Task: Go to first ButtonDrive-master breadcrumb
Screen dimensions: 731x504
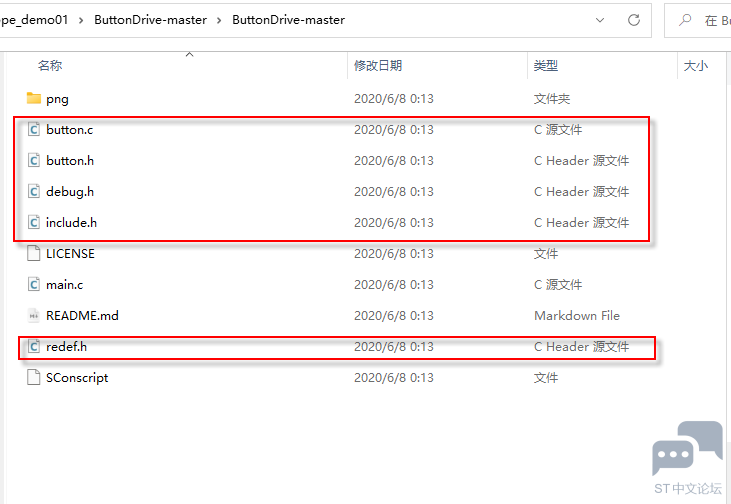Action: 151,20
